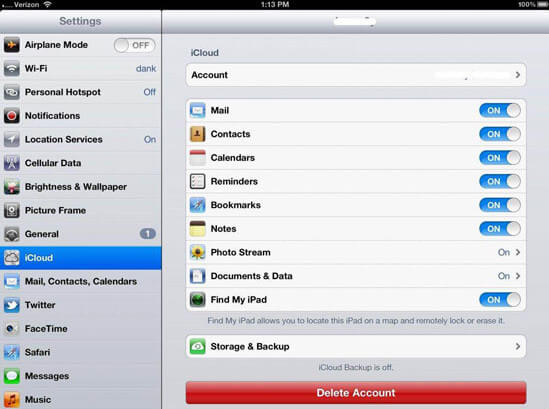549x409 pixels.
Task: Tap the Airplane Mode icon
Action: coord(12,45)
